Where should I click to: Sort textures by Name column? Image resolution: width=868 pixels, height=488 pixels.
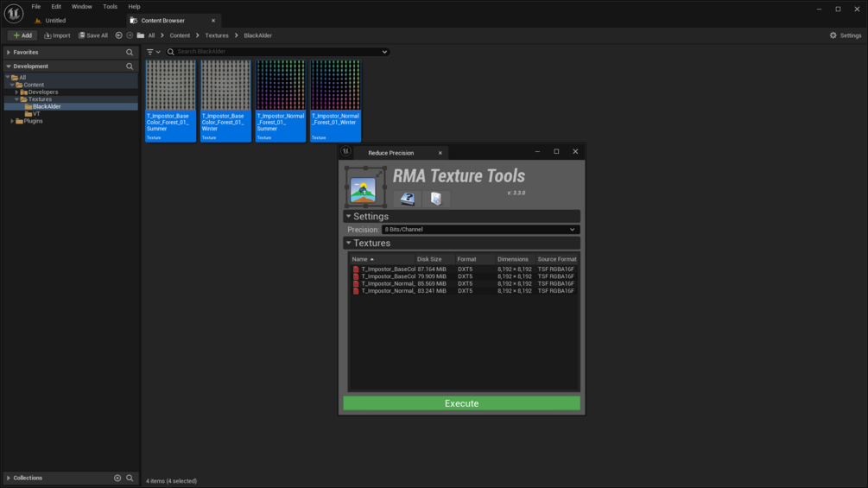[x=382, y=259]
